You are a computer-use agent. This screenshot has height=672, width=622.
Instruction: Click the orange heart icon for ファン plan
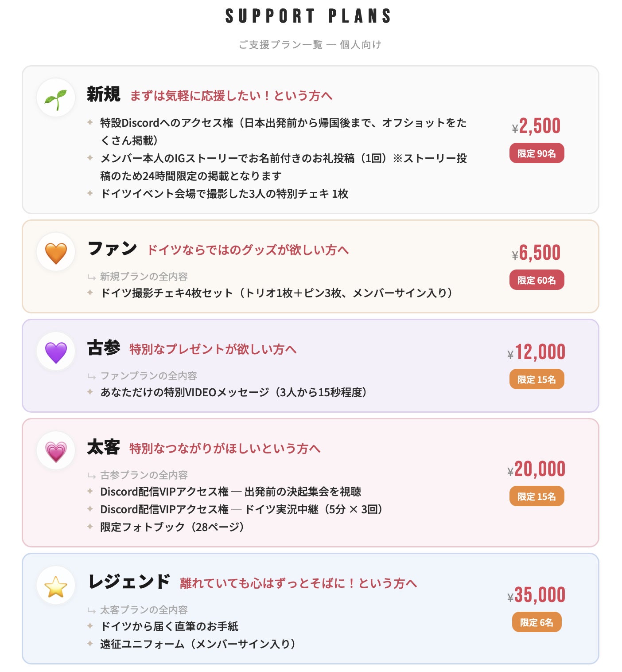56,253
